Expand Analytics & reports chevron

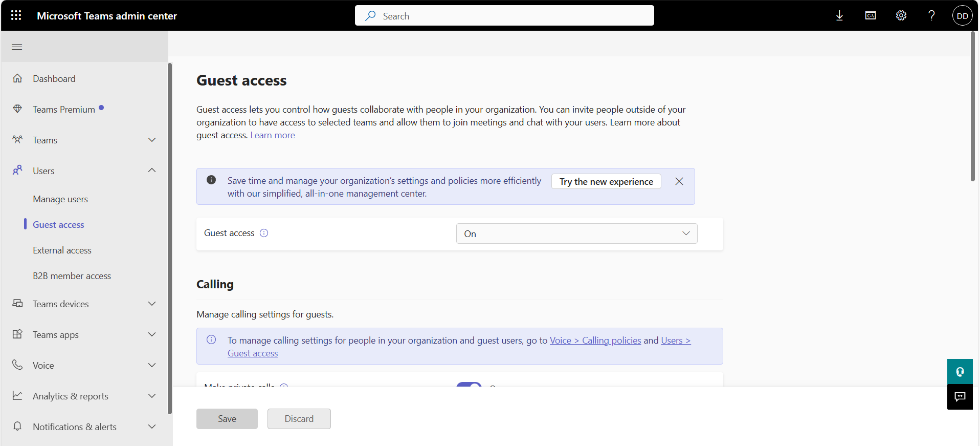click(x=152, y=396)
